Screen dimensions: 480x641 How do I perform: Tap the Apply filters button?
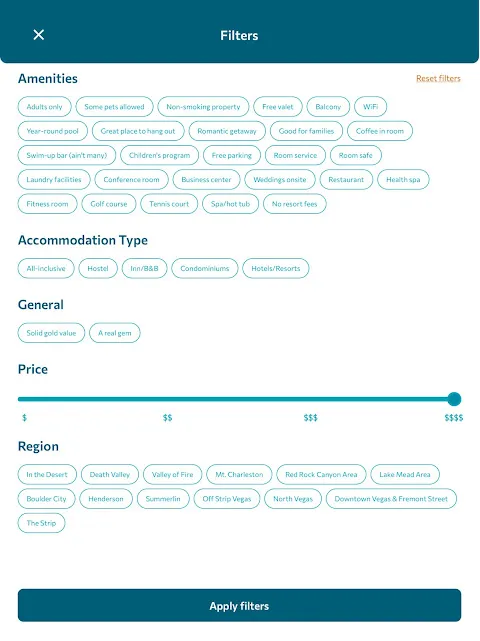[x=240, y=605]
